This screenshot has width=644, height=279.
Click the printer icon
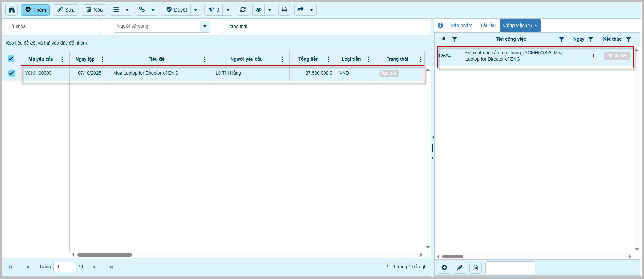[284, 10]
